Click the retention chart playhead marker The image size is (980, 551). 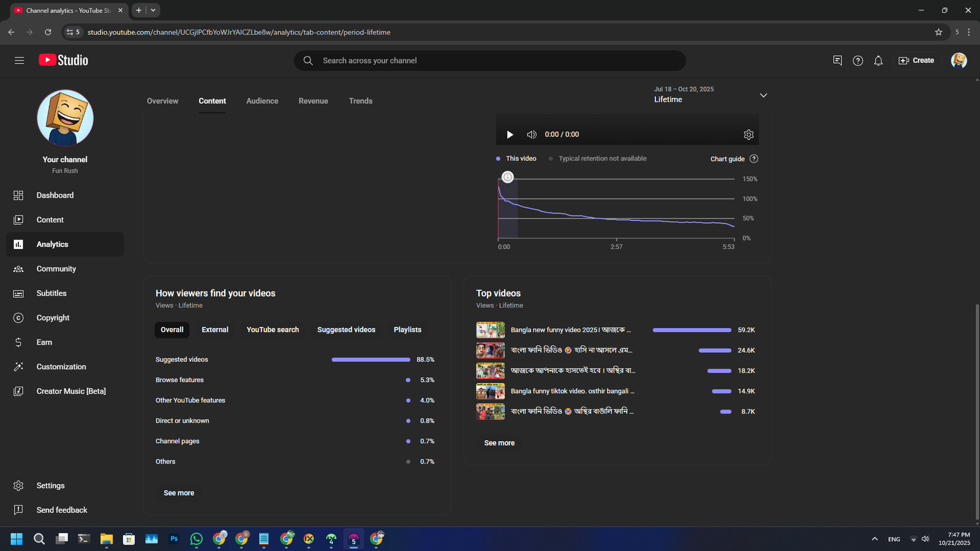508,178
